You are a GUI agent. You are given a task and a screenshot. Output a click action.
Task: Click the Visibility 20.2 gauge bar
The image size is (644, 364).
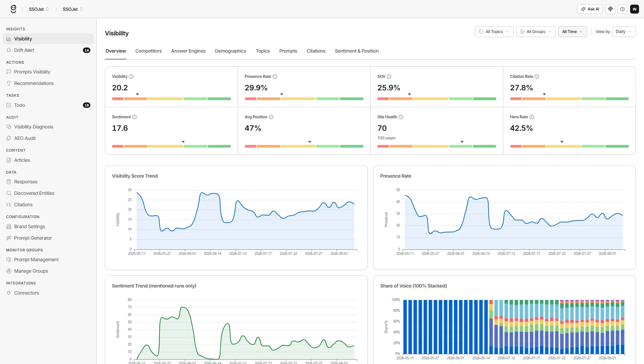coord(171,99)
